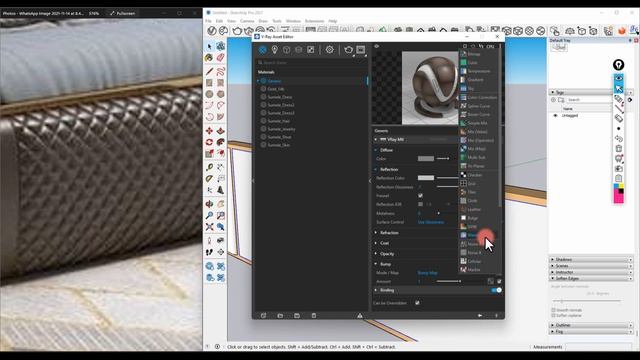Viewport: 640px width, 360px height.
Task: Select the Rotate tool
Action: (209, 142)
